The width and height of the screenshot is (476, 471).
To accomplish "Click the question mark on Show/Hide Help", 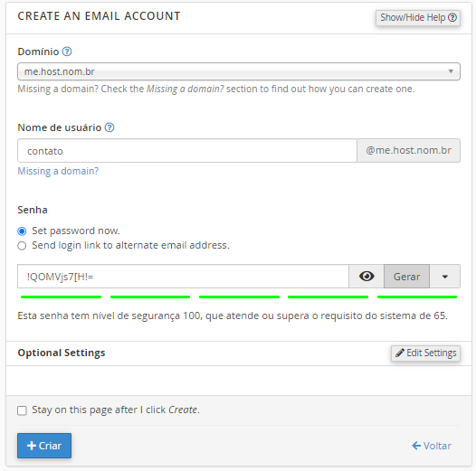I will click(x=452, y=17).
